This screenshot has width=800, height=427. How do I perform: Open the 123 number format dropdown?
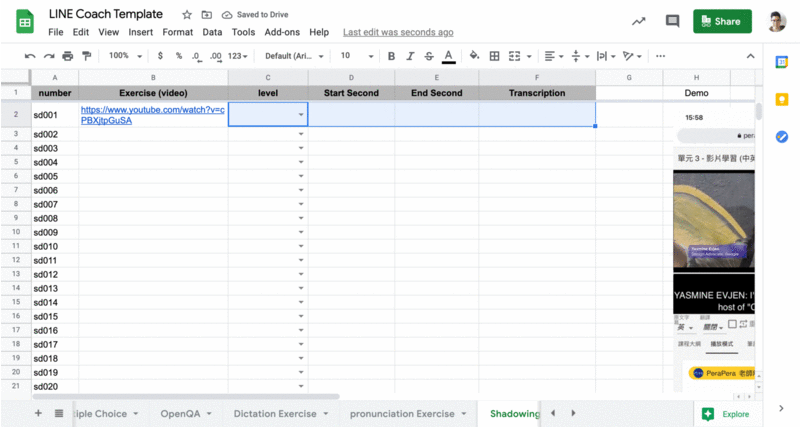[237, 56]
